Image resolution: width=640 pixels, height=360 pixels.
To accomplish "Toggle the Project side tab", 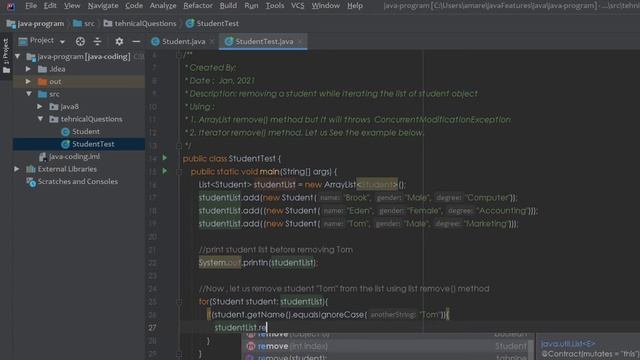I will (x=6, y=56).
